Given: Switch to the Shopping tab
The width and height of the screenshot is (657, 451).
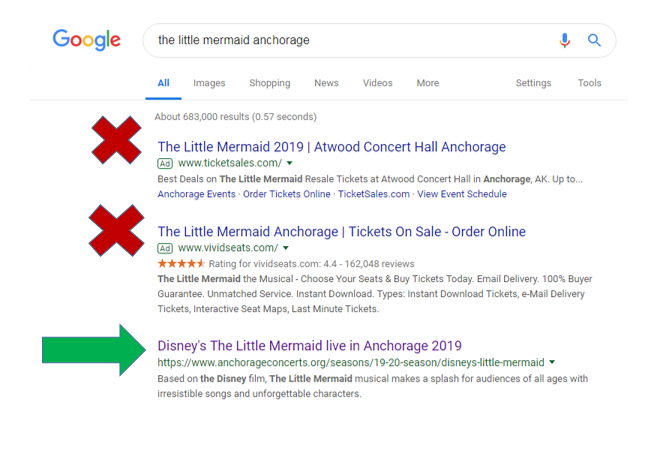Looking at the screenshot, I should coord(270,83).
